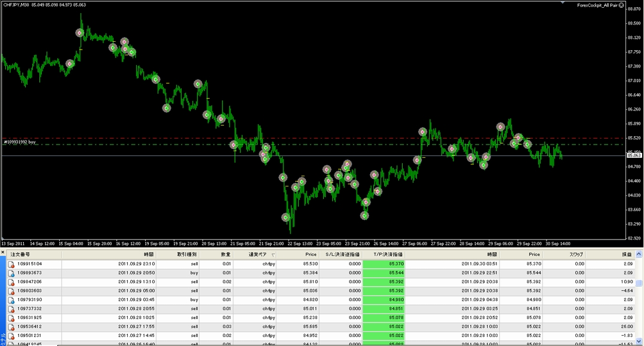644x346 pixels.
Task: Click the order icon for 109536412
Action: [x=11, y=327]
